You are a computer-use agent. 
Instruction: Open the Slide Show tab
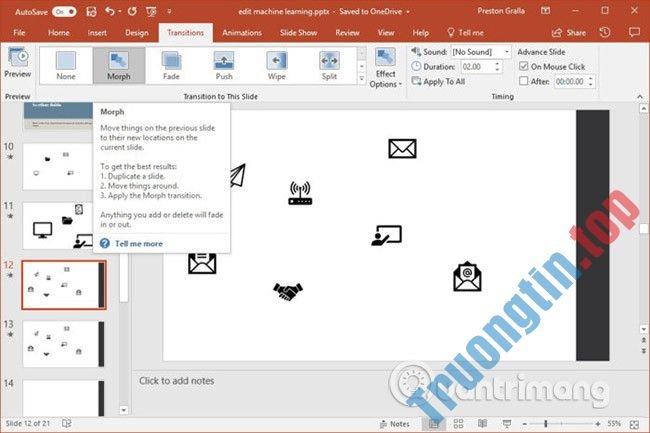click(298, 33)
